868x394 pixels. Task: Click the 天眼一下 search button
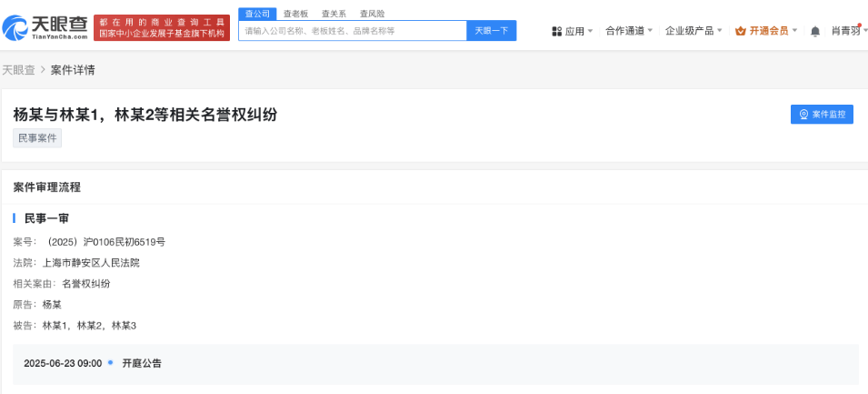[492, 30]
